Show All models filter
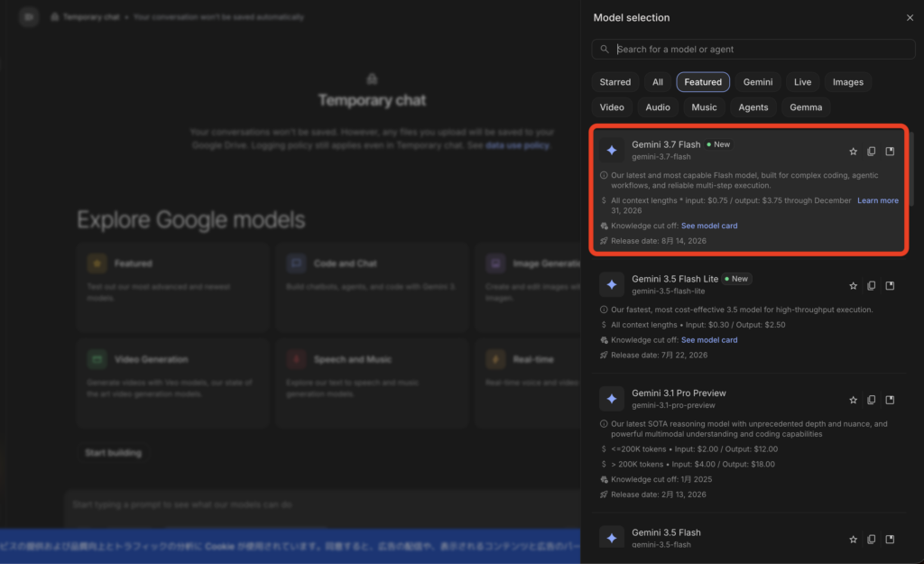Screen dimensions: 924x564 [657, 82]
